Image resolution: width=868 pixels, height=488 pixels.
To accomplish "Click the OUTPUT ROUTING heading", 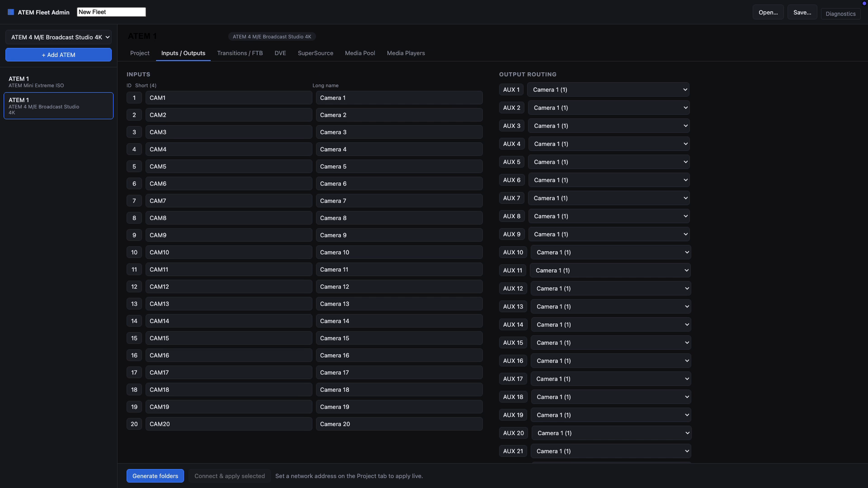I will [528, 74].
